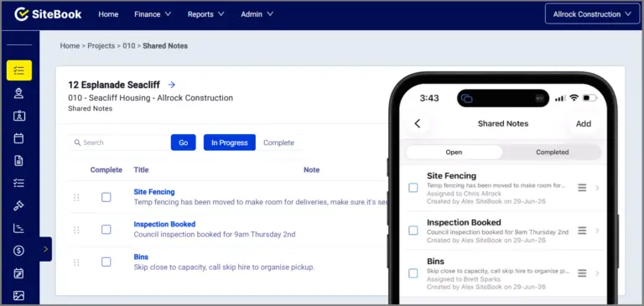Tap the reorder handle for phone Site Fencing
Viewport: 644px width, 306px height.
[582, 188]
